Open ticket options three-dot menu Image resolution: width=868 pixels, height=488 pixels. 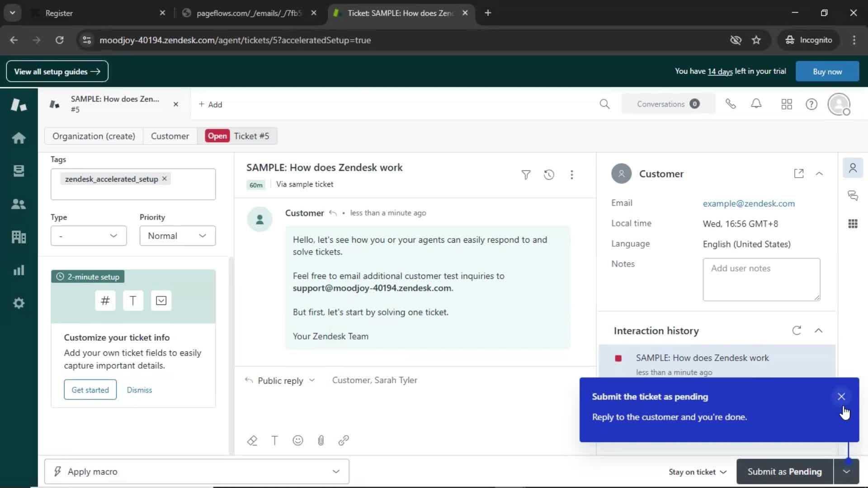[572, 175]
